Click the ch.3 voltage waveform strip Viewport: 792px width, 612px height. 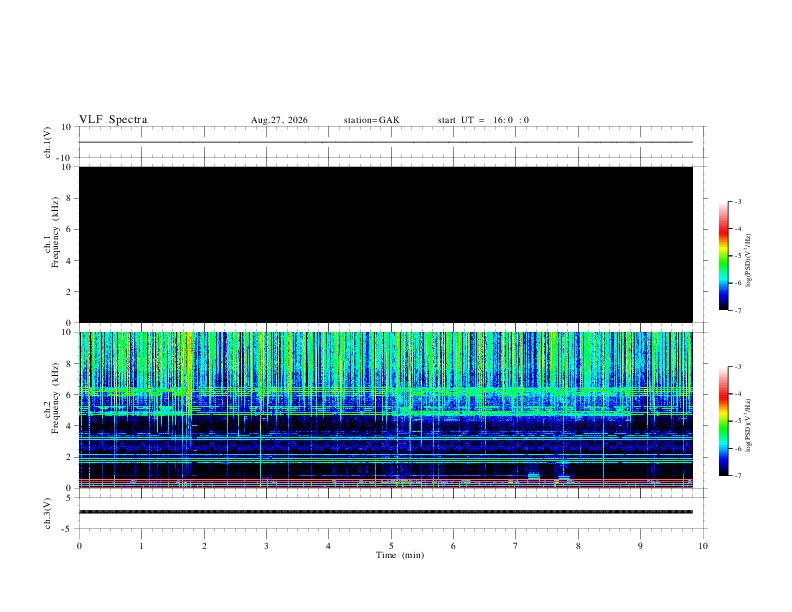tap(386, 512)
